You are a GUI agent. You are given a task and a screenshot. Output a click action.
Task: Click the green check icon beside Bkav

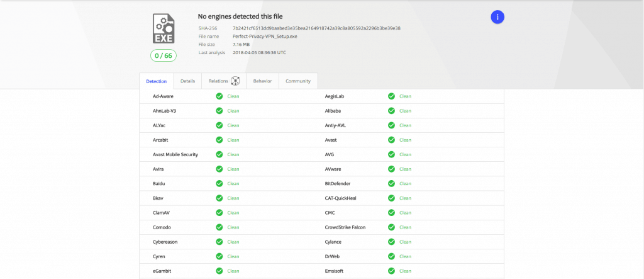click(219, 198)
